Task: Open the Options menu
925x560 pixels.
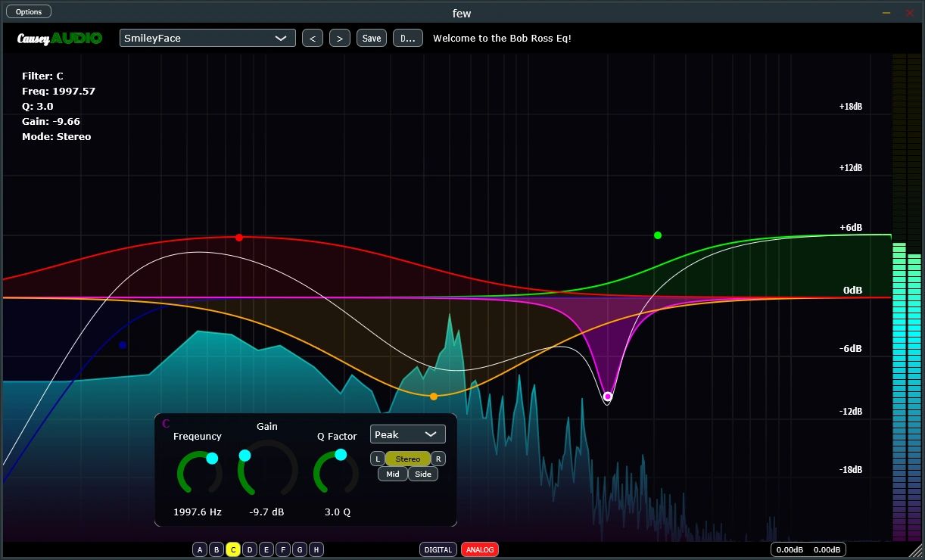Action: point(29,11)
